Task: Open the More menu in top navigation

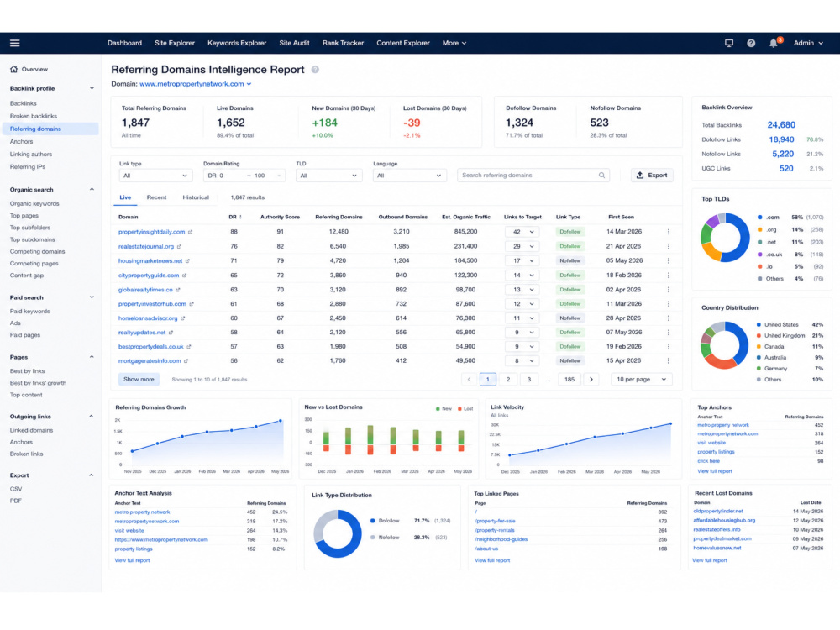Action: coord(454,43)
